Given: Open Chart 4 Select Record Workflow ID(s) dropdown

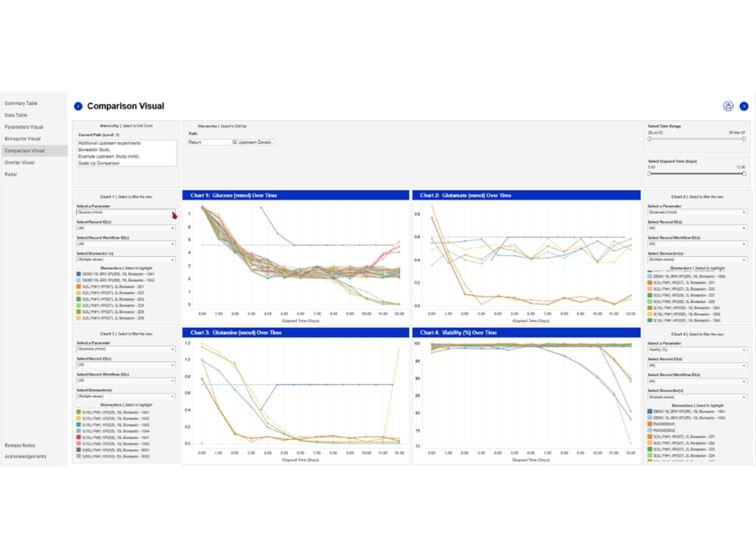Looking at the screenshot, I should 697,381.
